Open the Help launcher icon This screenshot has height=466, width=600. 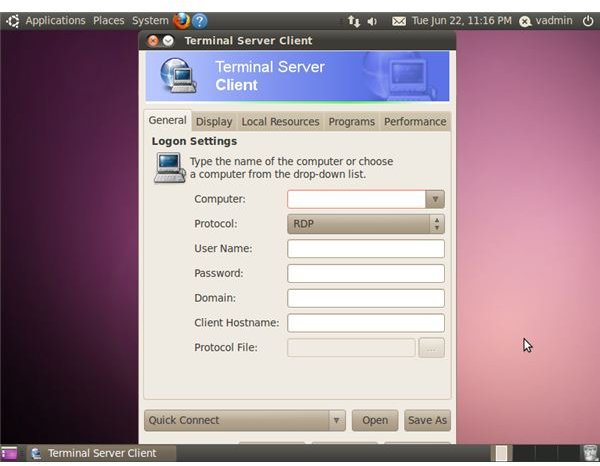click(x=200, y=21)
